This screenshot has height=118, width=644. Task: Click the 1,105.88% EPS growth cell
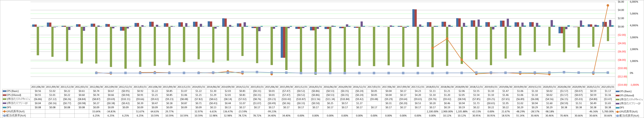click(x=462, y=112)
